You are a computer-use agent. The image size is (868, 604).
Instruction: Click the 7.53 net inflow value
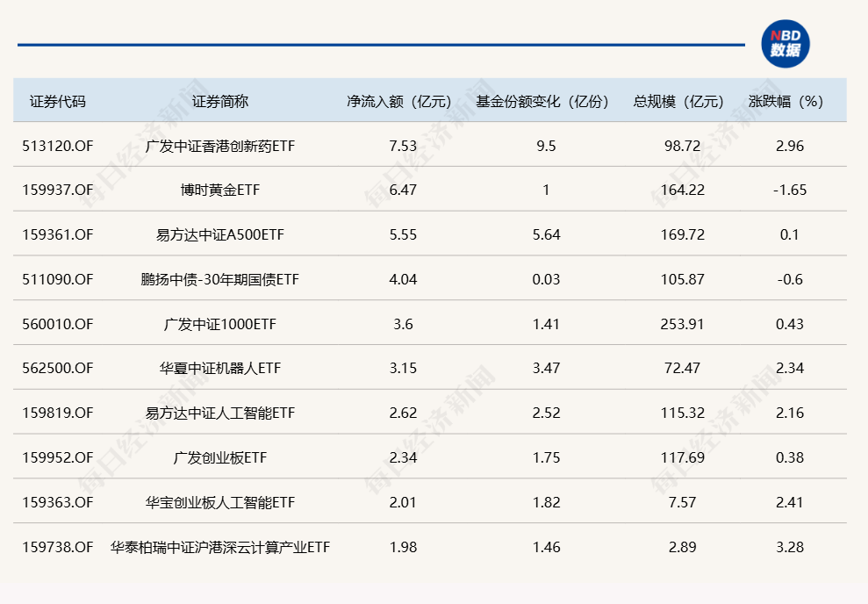click(x=403, y=146)
